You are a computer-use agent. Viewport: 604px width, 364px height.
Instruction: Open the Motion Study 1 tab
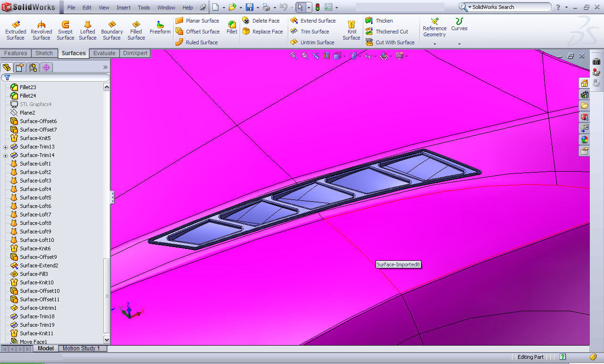[81, 348]
